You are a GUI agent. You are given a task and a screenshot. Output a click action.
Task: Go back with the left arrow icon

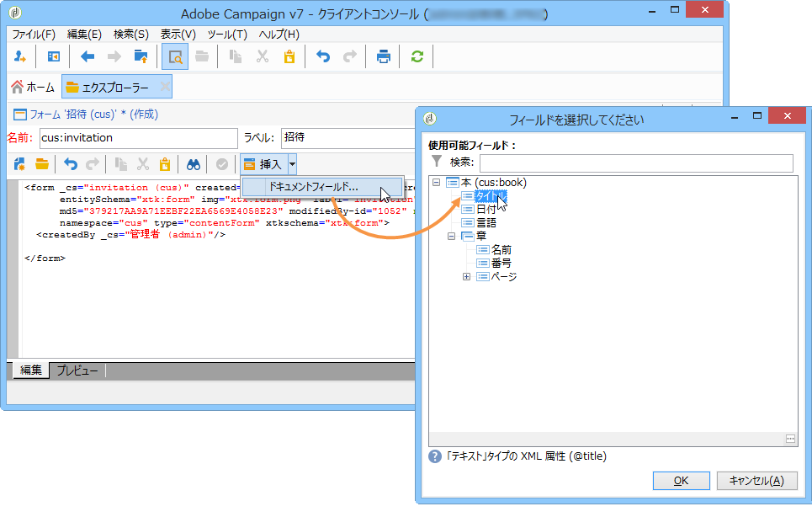88,56
